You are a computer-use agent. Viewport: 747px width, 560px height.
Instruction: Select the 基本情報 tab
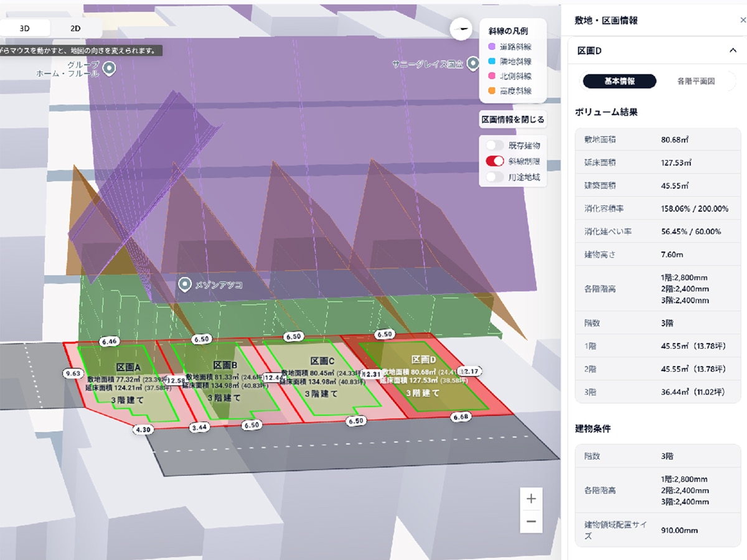point(619,82)
